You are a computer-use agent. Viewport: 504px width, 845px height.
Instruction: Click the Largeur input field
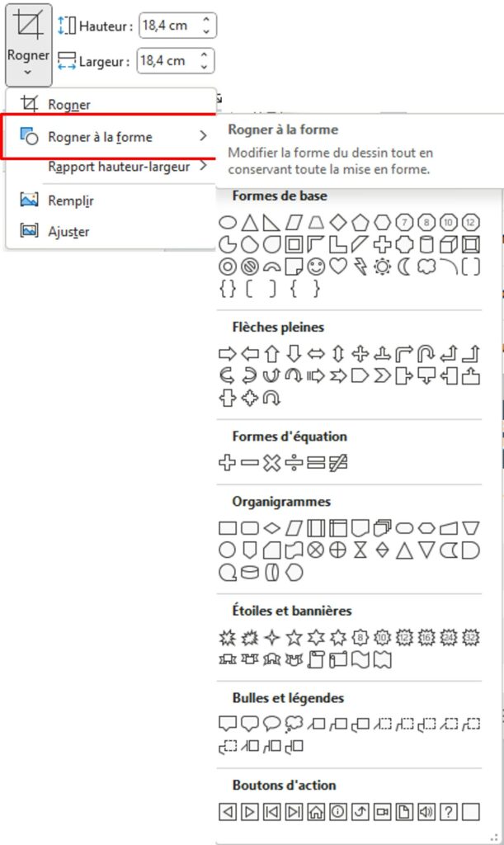click(x=167, y=60)
